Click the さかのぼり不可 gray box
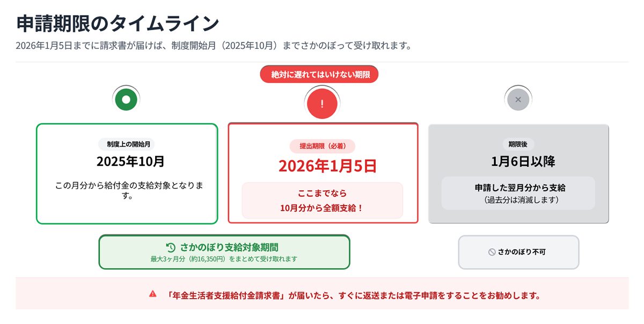644x324 pixels. tap(518, 251)
